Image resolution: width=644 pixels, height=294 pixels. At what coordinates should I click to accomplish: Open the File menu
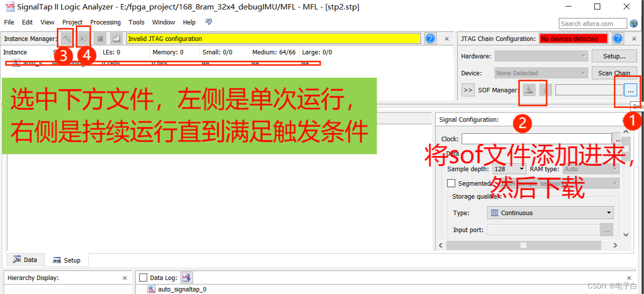(x=9, y=22)
